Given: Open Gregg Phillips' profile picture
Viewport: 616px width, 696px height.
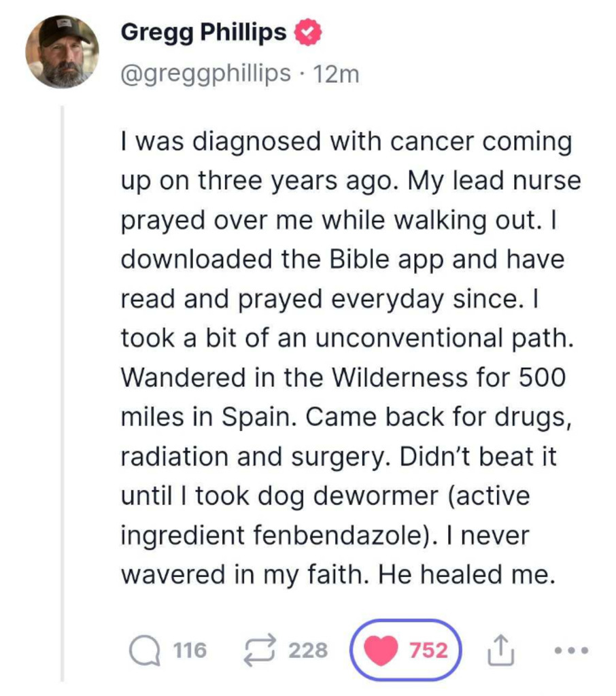Looking at the screenshot, I should (x=62, y=52).
